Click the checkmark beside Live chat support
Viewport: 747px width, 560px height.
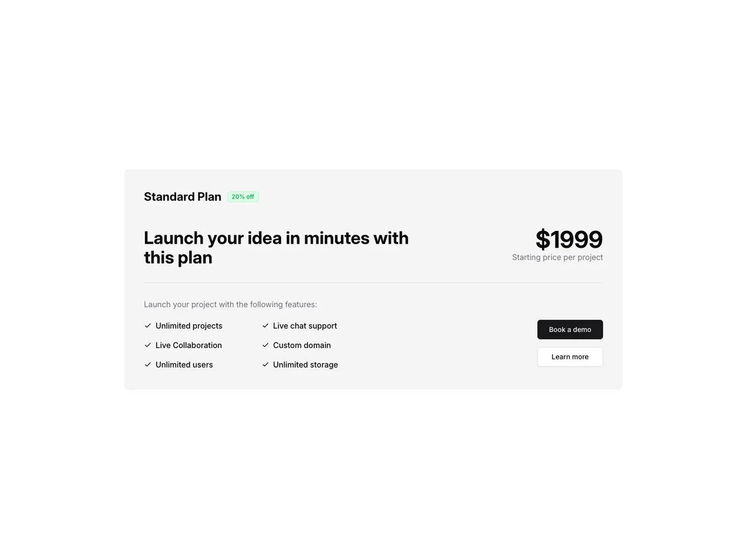click(x=265, y=325)
